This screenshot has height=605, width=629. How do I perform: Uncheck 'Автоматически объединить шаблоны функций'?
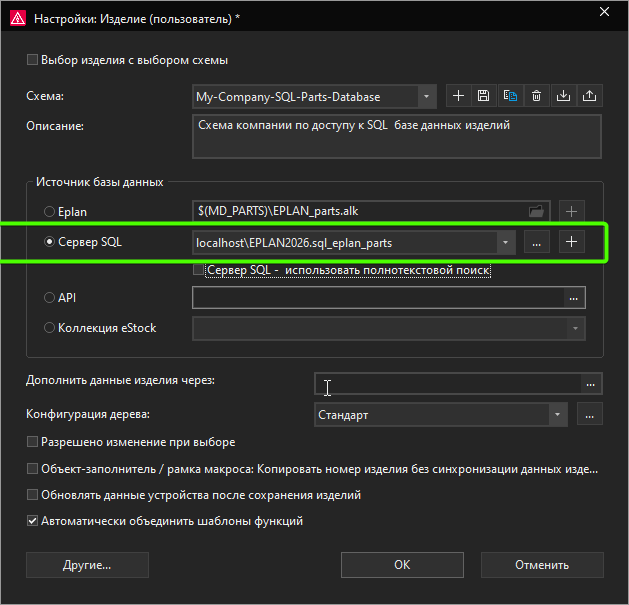coord(32,521)
